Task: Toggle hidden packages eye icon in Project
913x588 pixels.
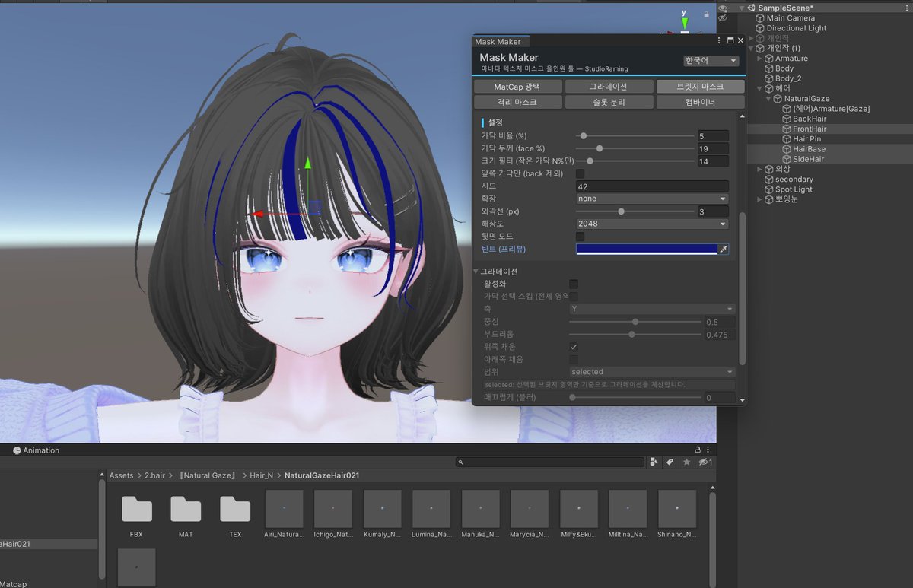Action: click(x=705, y=462)
